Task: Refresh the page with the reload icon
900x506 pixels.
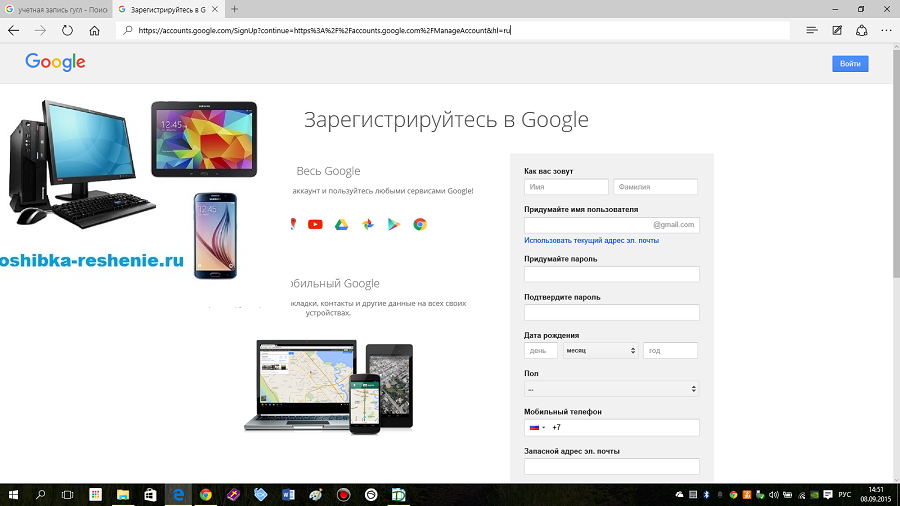Action: [x=67, y=30]
